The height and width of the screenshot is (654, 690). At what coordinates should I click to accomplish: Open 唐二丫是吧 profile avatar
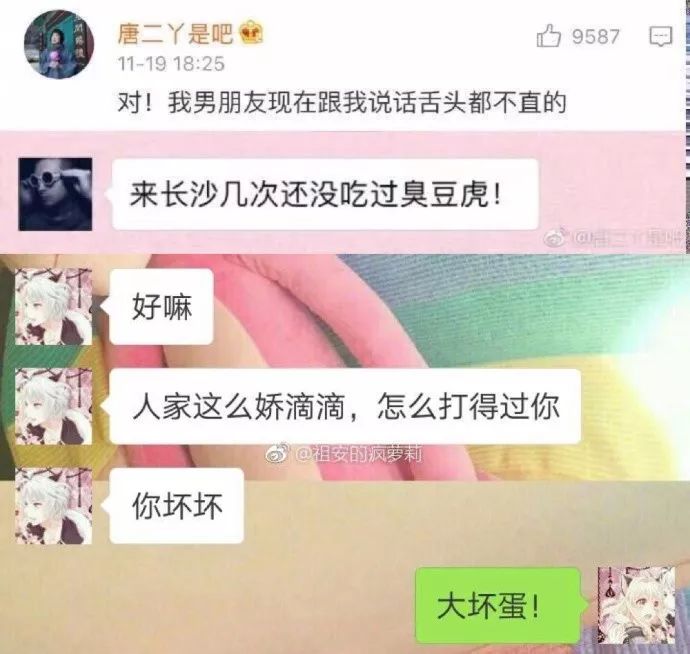[59, 44]
